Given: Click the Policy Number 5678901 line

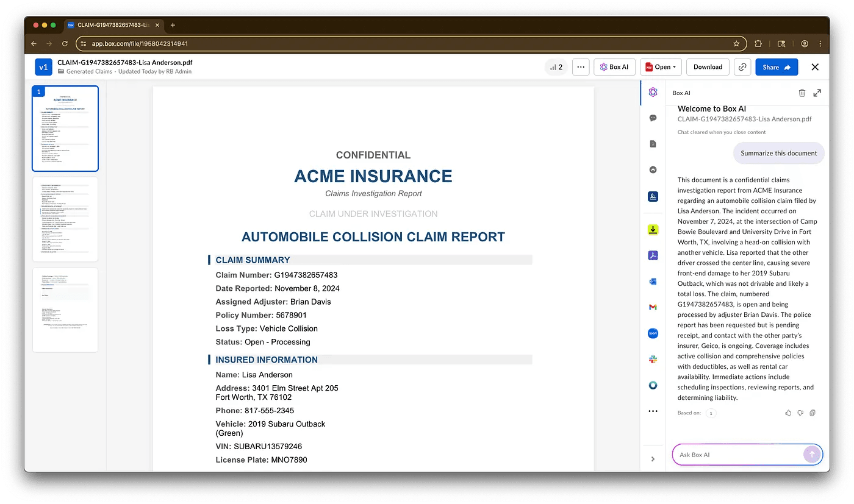Looking at the screenshot, I should click(x=261, y=316).
